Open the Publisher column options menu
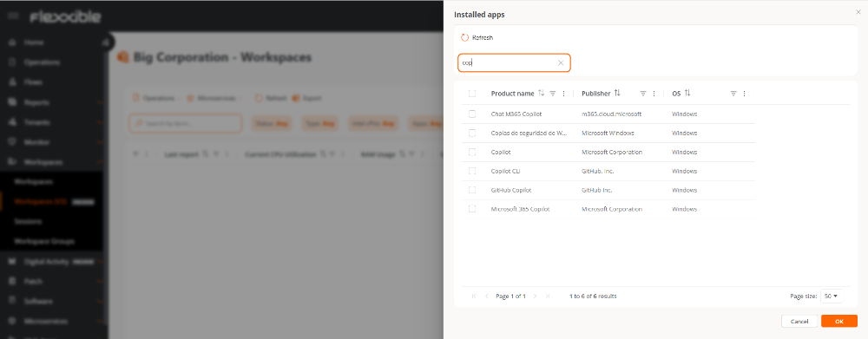Image resolution: width=868 pixels, height=339 pixels. (654, 94)
